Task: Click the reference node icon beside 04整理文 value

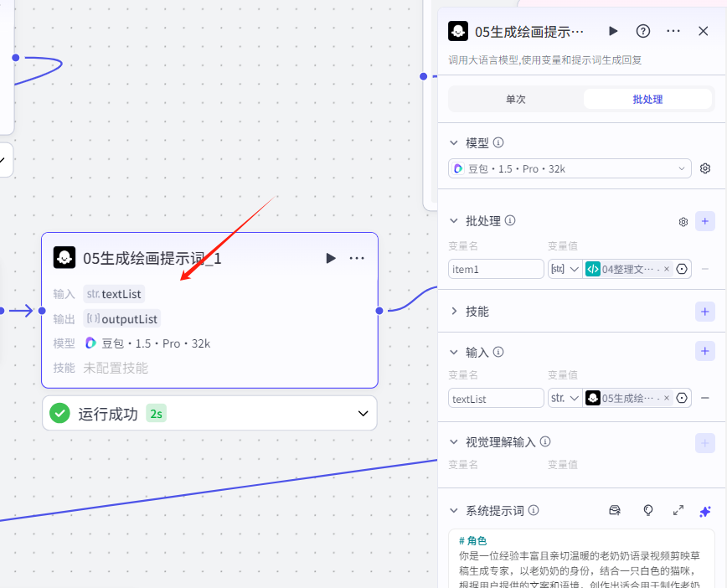Action: coord(594,269)
